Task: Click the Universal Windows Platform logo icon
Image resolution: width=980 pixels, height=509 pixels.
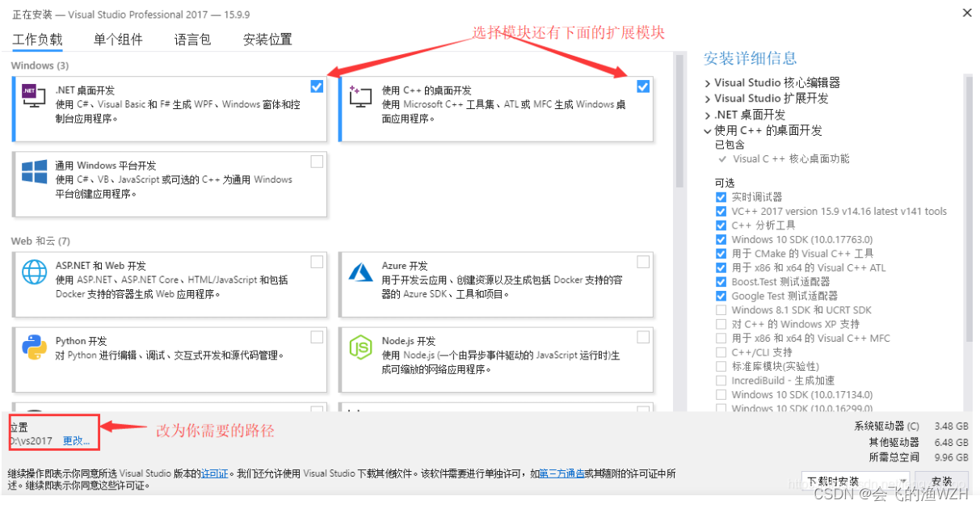Action: (34, 172)
